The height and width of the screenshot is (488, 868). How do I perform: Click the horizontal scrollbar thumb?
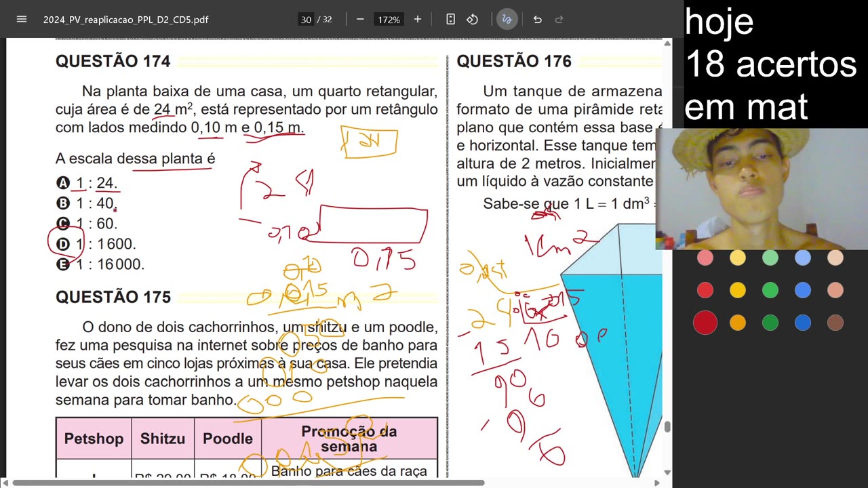pos(248,483)
